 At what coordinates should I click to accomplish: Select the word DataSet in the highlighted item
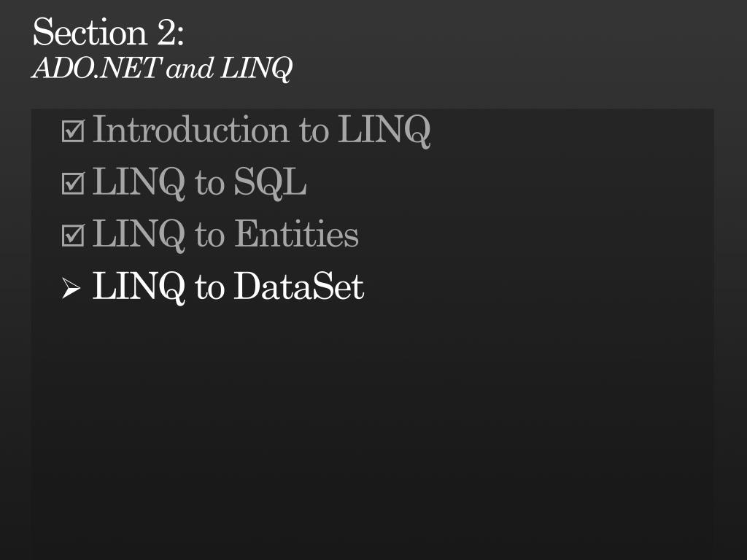298,286
